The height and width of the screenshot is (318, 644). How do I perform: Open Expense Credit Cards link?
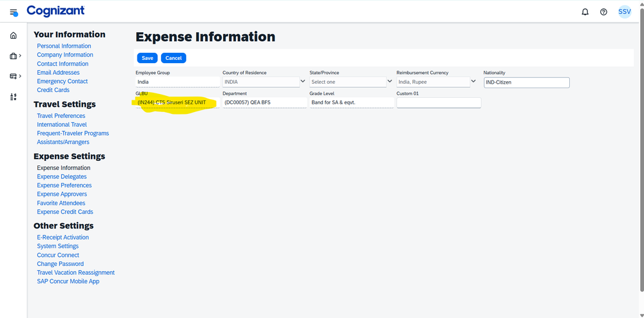[65, 212]
